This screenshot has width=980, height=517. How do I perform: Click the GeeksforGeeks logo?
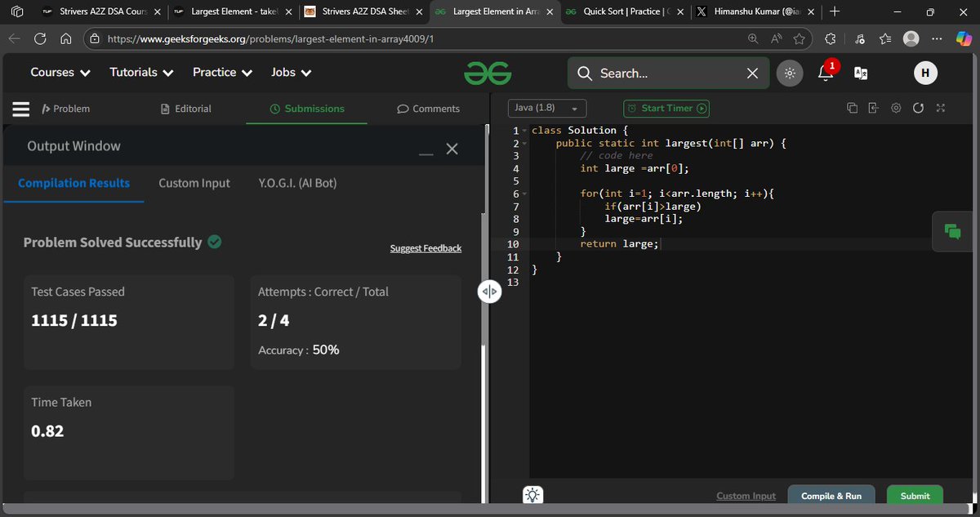click(x=488, y=74)
